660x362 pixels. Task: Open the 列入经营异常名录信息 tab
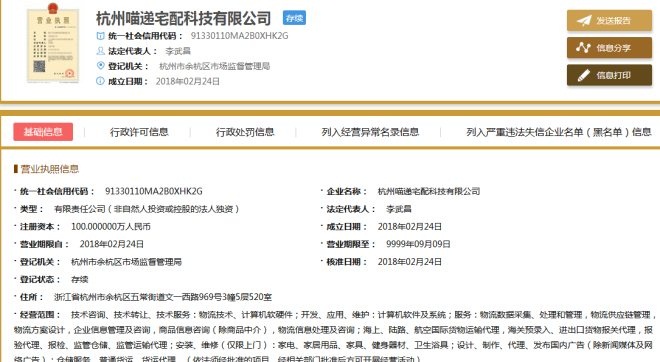tap(370, 132)
